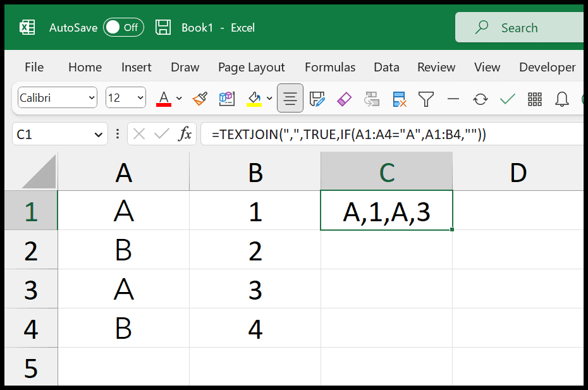Select the View tab
The height and width of the screenshot is (390, 588).
point(487,67)
